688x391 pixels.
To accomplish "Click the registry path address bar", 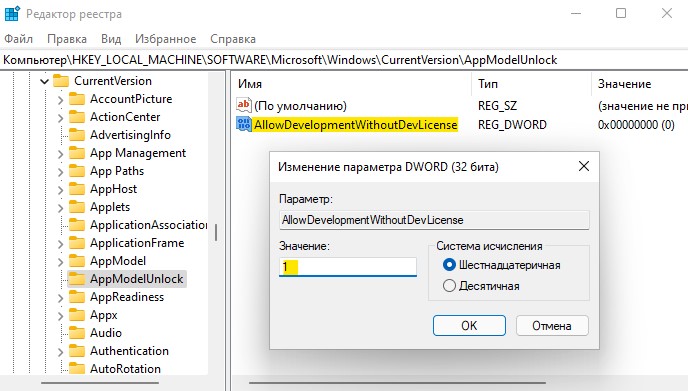I will 344,60.
